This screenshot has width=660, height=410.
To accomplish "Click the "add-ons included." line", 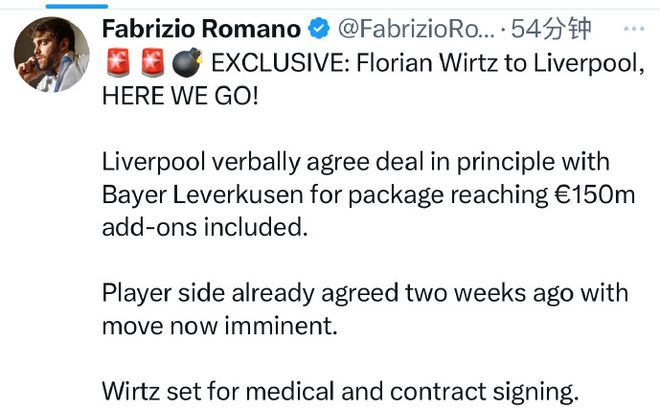I will (x=201, y=227).
